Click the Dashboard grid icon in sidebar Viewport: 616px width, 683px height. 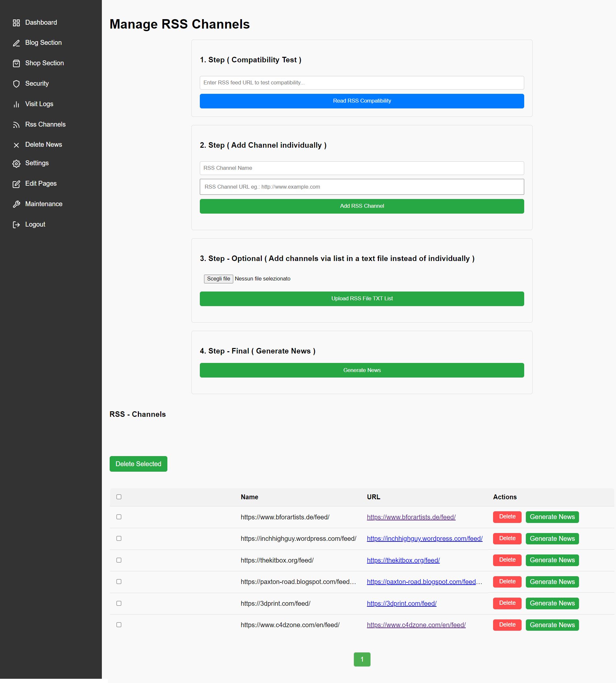[x=16, y=23]
